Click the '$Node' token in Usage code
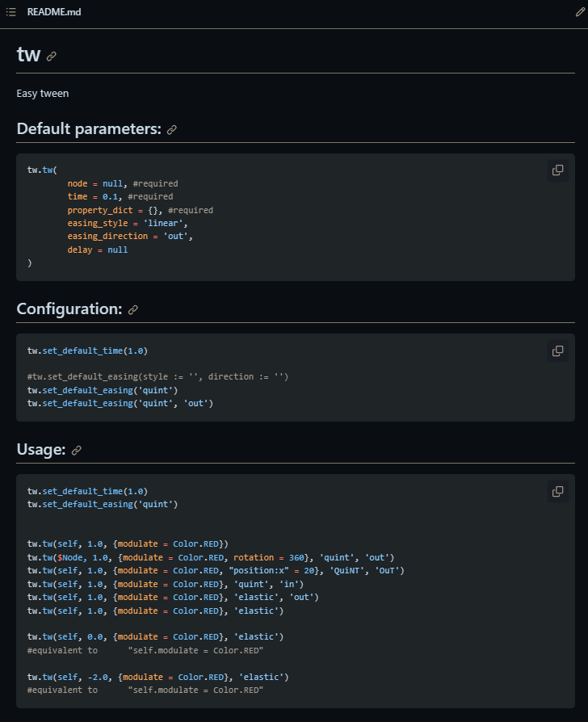 [70, 557]
